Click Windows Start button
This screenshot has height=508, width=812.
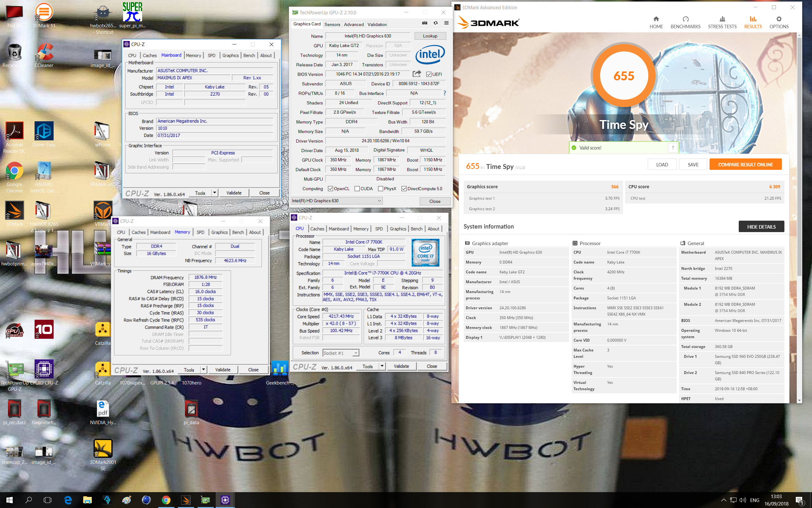coord(10,500)
